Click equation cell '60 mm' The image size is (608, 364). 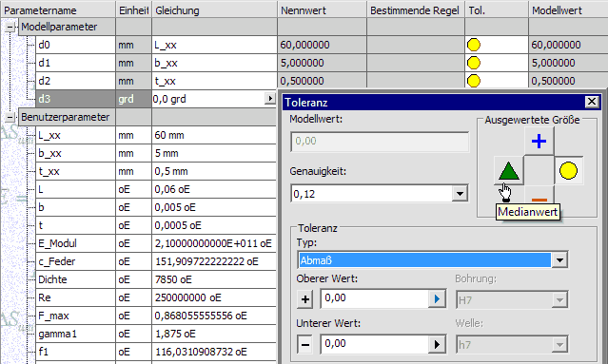tap(214, 135)
